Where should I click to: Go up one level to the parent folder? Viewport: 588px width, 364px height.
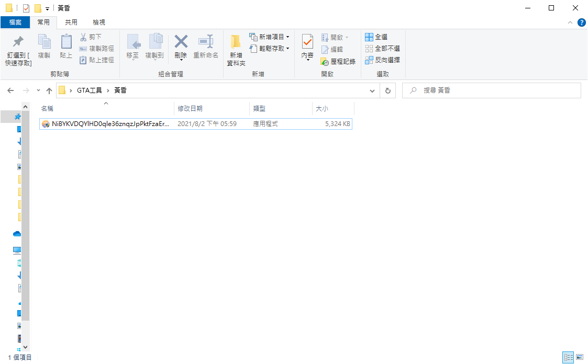point(49,90)
